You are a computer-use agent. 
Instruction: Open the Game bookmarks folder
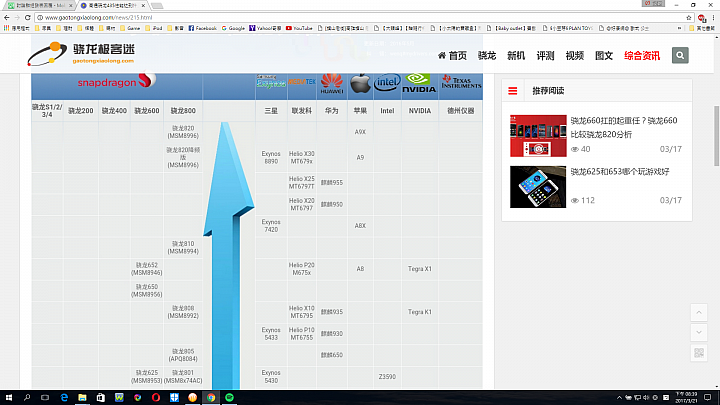(x=130, y=28)
